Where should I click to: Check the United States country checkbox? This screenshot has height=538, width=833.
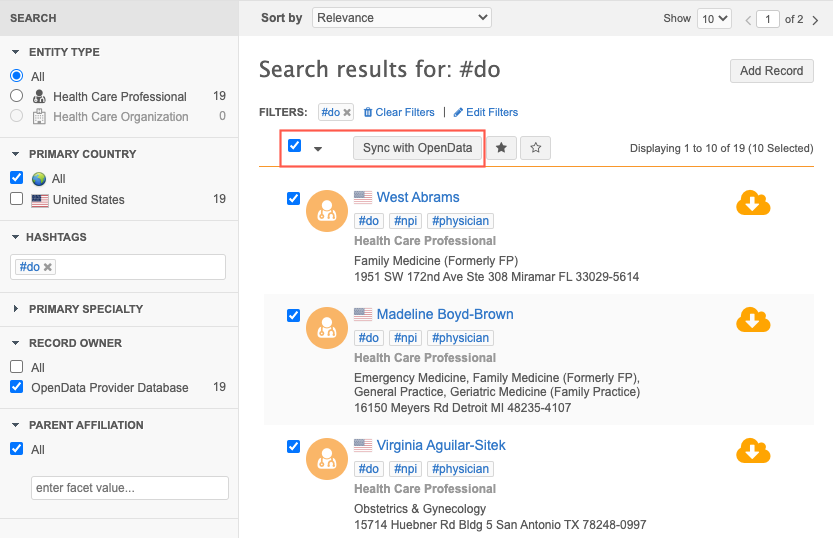(16, 199)
